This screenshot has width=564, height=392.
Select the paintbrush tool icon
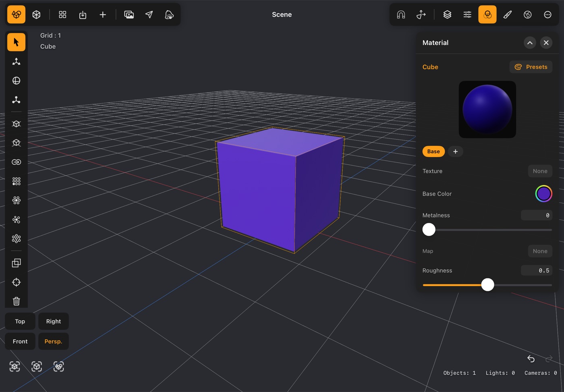508,15
